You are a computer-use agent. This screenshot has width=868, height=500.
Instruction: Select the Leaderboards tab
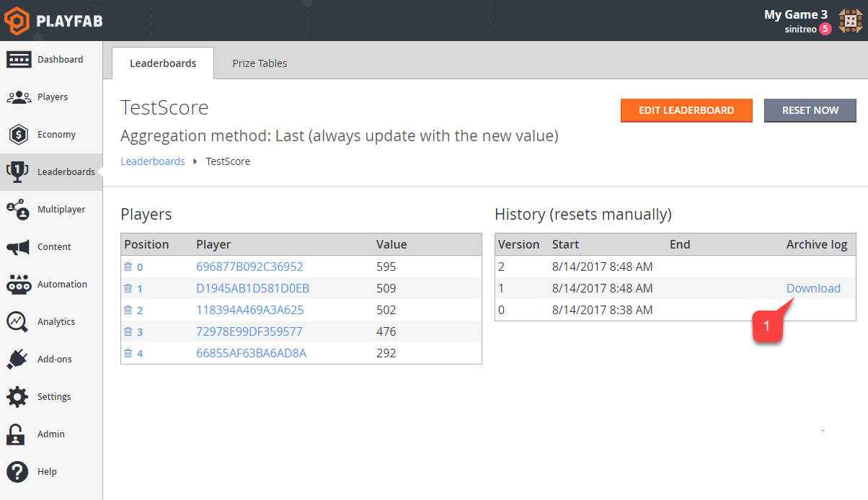tap(162, 63)
